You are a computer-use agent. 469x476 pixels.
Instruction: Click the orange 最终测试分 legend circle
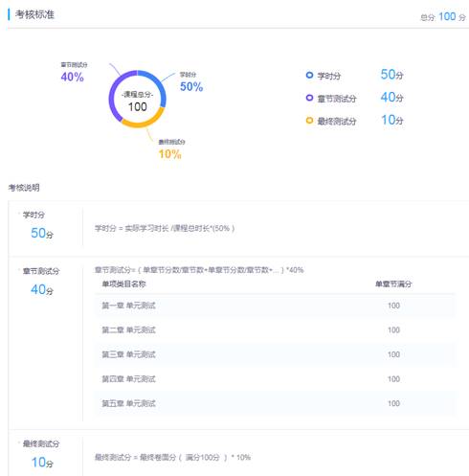(309, 121)
